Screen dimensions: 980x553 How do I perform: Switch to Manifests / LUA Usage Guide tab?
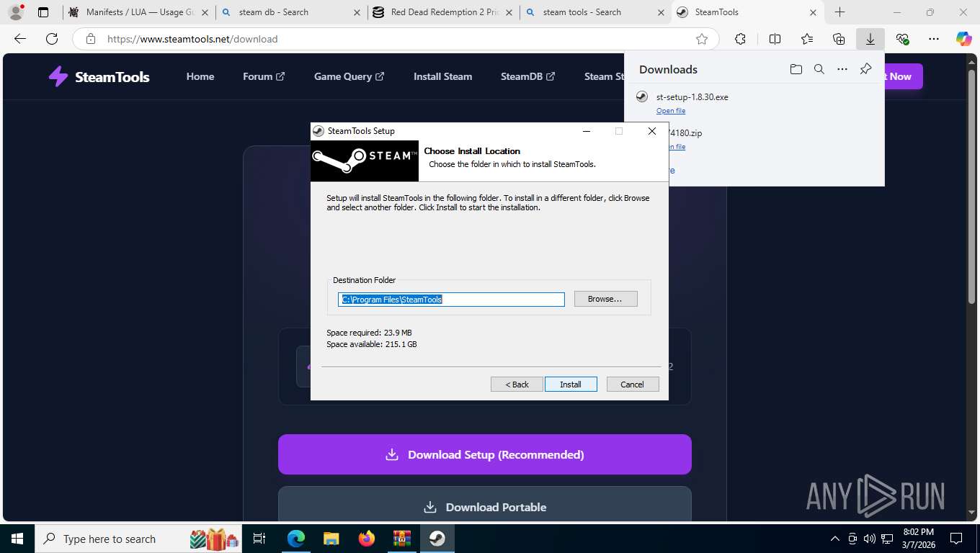(141, 12)
